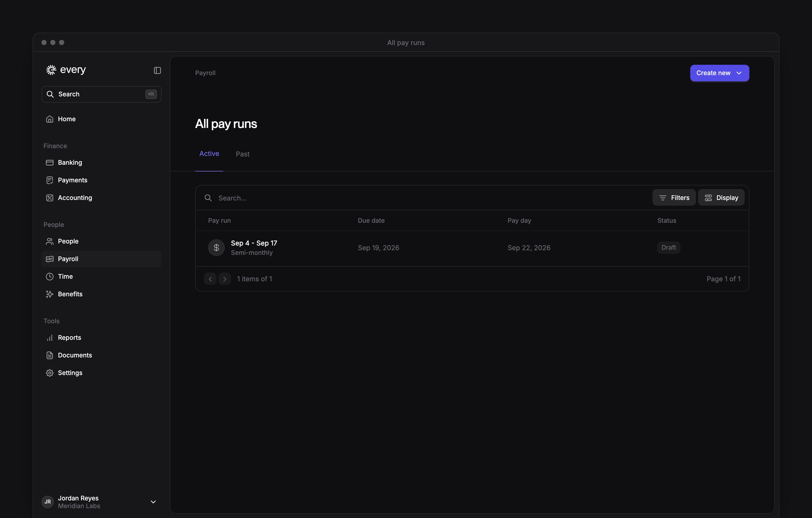The image size is (812, 518).
Task: Click the Semi-monthly label
Action: 252,253
